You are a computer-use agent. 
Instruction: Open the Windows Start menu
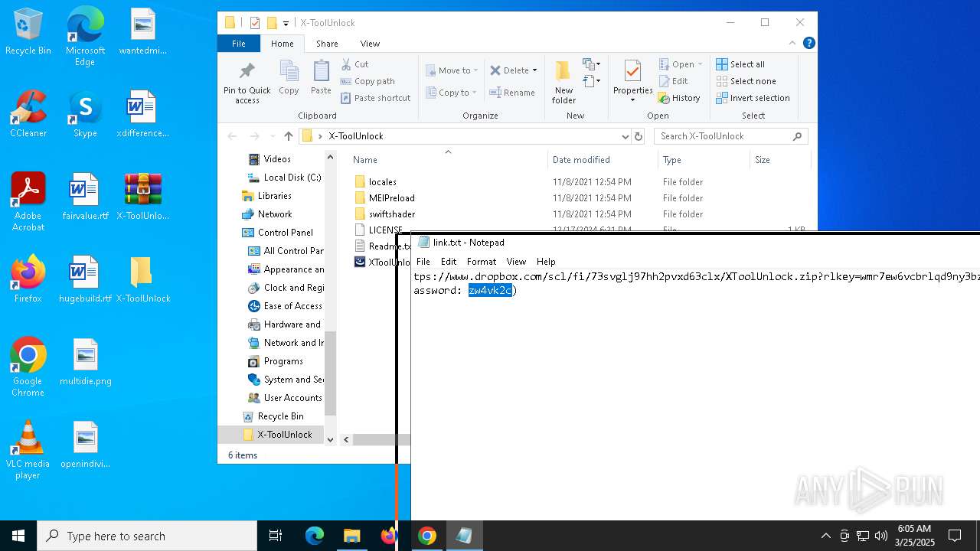coord(18,536)
